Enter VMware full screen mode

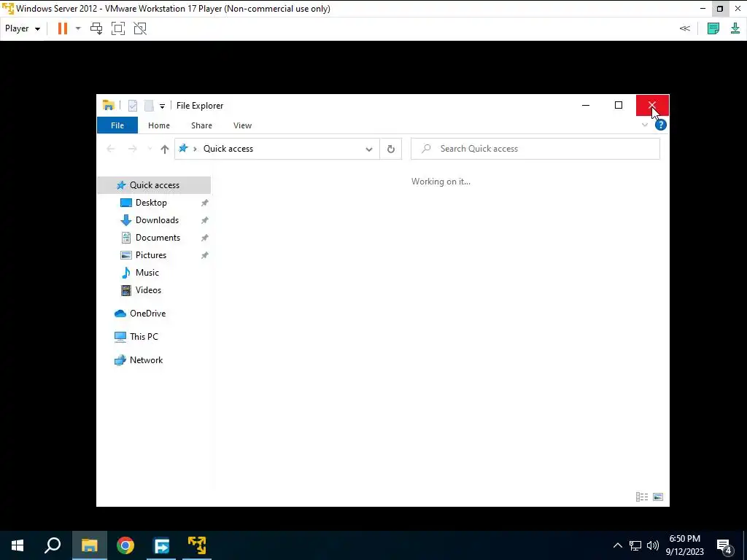click(118, 28)
